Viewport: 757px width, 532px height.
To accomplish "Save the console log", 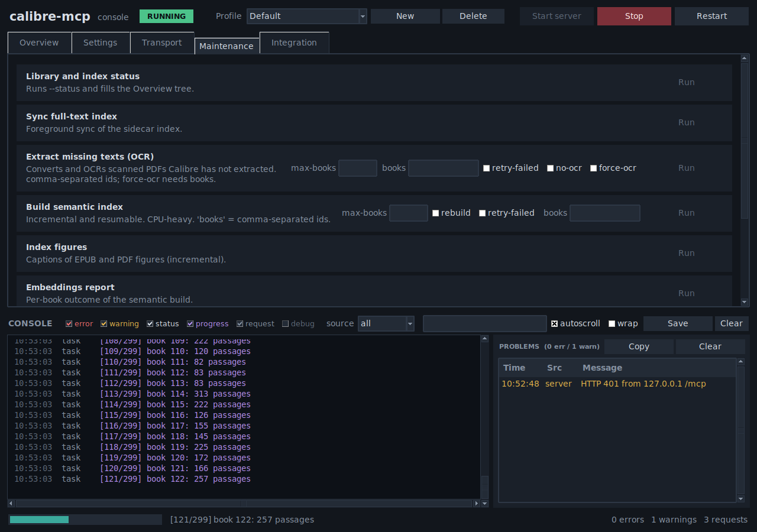I will (678, 323).
